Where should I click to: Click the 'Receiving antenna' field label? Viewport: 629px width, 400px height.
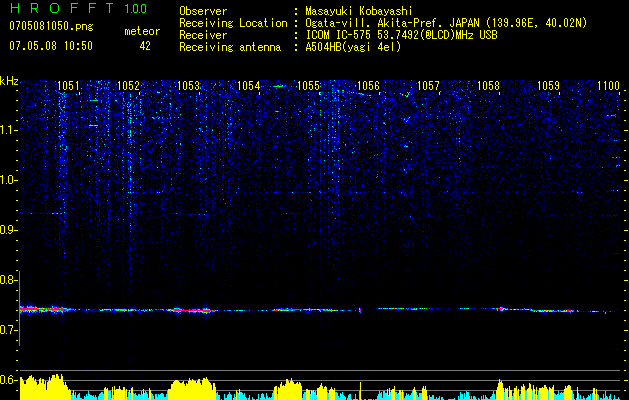230,47
